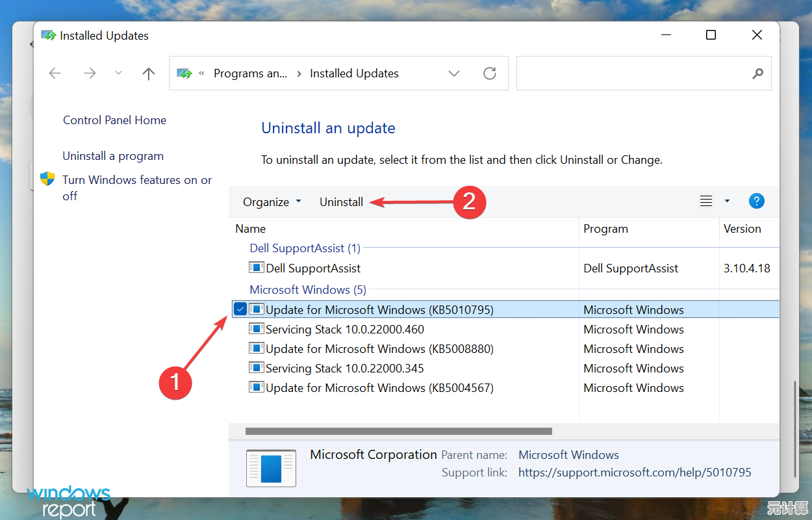Open the view options dropdown arrow
This screenshot has width=812, height=520.
coord(727,201)
